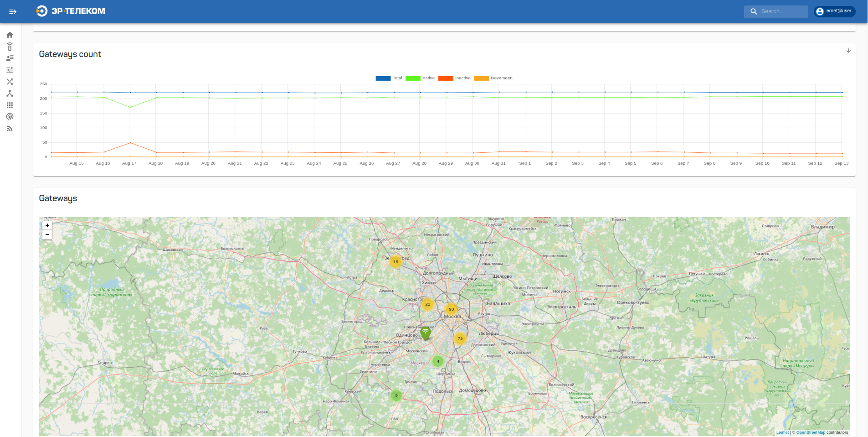Open the tuning sliders sidebar icon

pyautogui.click(x=10, y=70)
